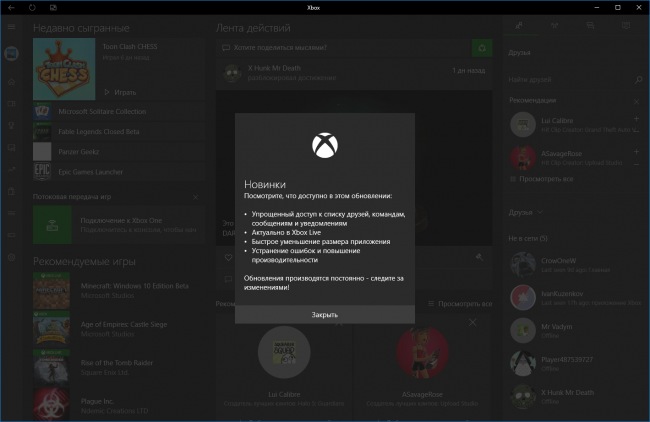Open X Hunk Mr Death in friends list

[x=575, y=396]
